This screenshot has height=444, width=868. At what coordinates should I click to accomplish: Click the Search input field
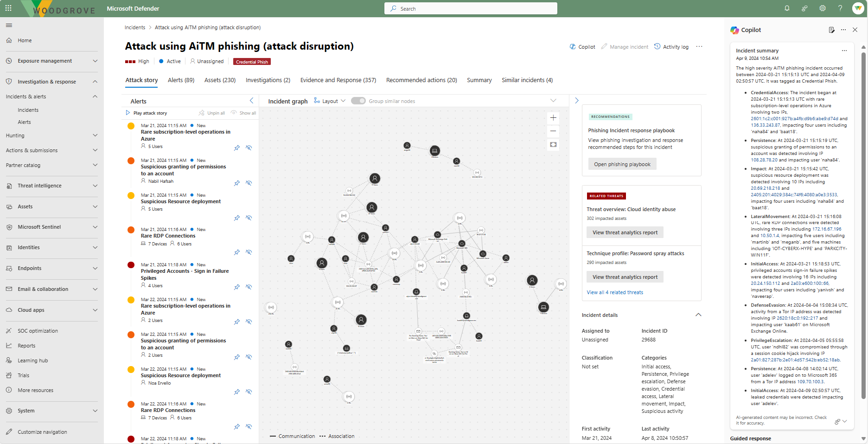click(471, 8)
